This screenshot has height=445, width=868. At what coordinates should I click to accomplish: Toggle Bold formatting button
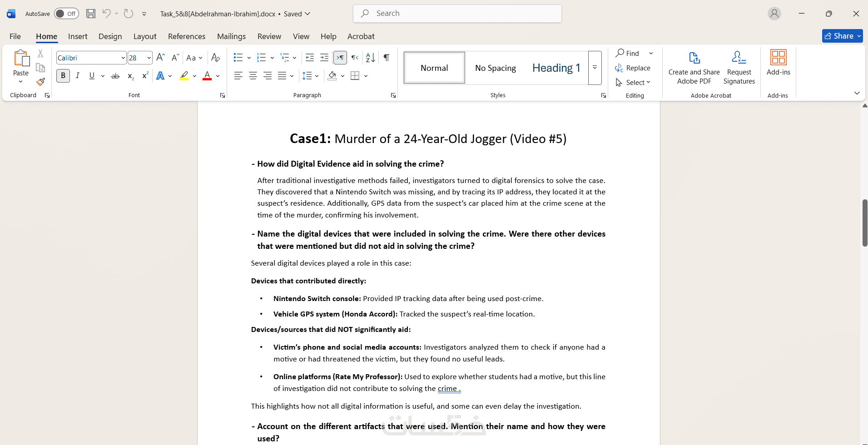pyautogui.click(x=63, y=76)
